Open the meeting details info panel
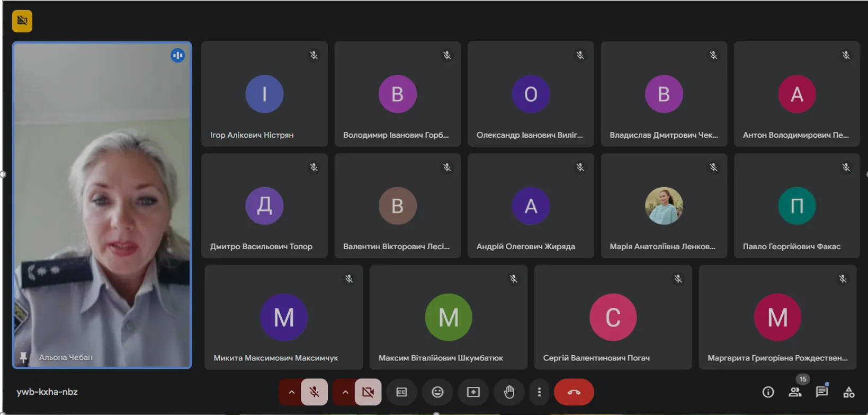 pyautogui.click(x=768, y=392)
